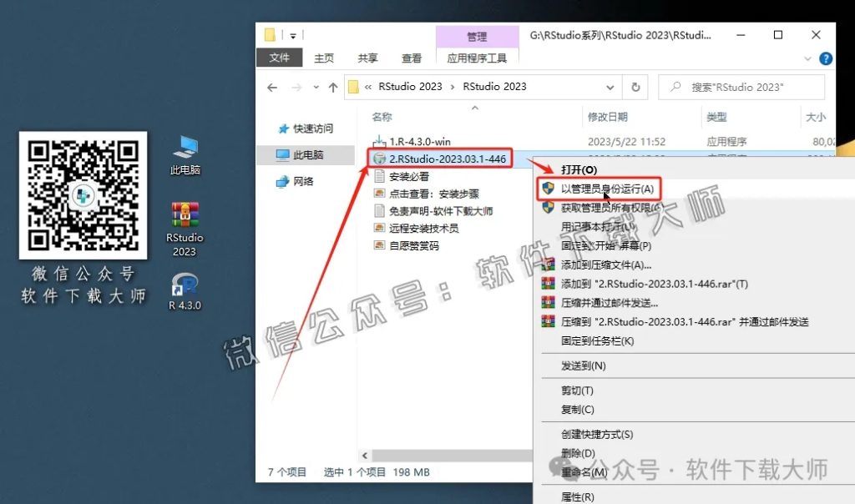
Task: Click the back navigation arrow in Explorer
Action: [272, 87]
